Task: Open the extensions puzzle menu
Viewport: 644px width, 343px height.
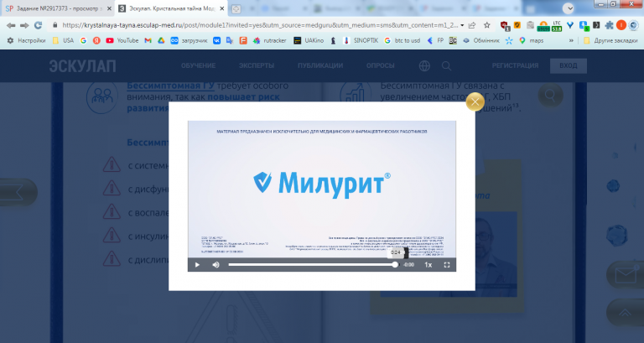Action: click(609, 25)
